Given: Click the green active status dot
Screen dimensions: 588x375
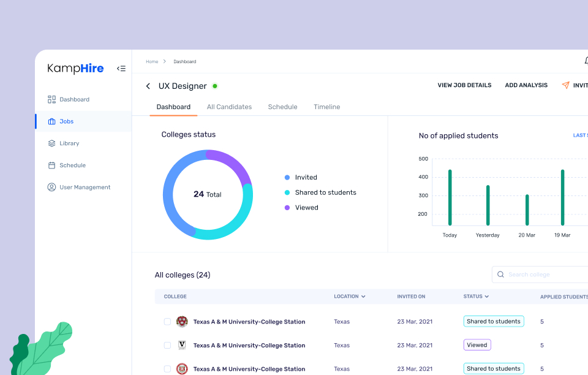Looking at the screenshot, I should click(x=215, y=86).
